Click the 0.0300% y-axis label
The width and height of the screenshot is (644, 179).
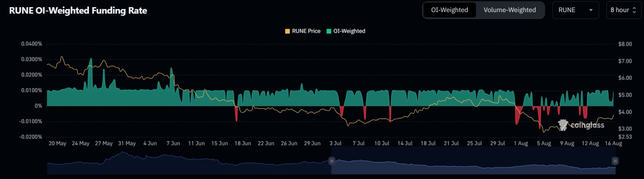pos(32,60)
